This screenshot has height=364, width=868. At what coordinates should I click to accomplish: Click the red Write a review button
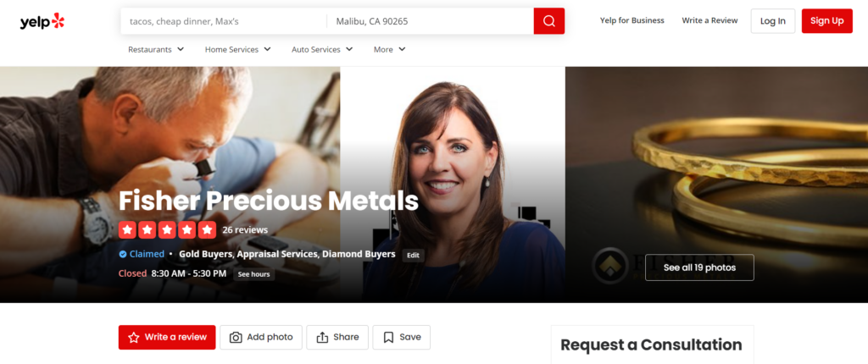[x=167, y=338]
